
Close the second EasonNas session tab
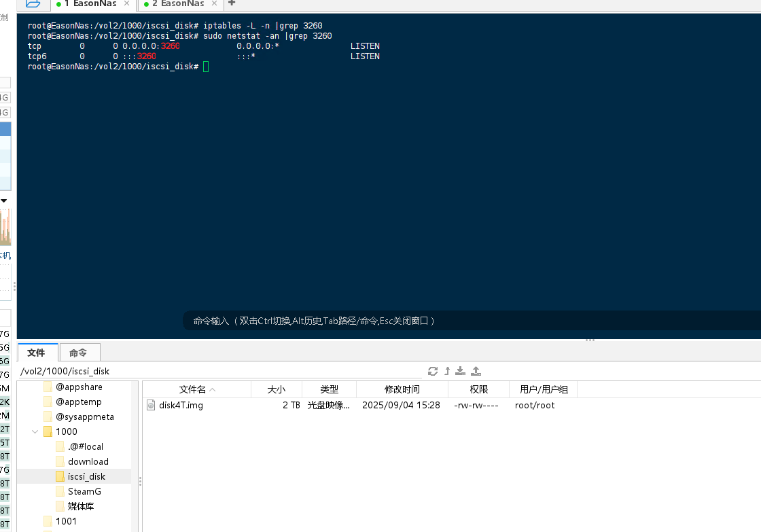(214, 3)
